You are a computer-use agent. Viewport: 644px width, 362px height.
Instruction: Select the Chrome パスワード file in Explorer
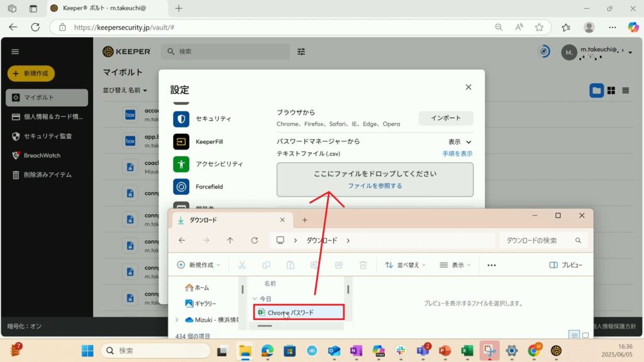(299, 312)
